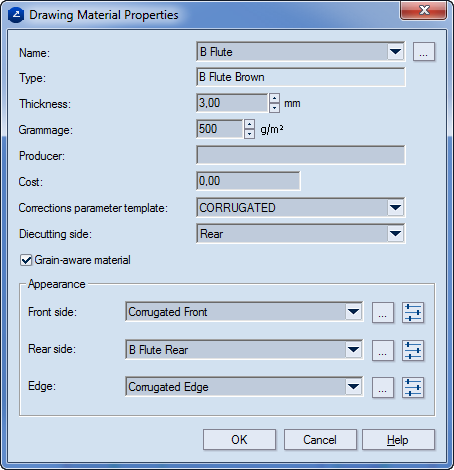Open Front side appearance settings sliders icon
454x470 pixels.
(x=413, y=312)
